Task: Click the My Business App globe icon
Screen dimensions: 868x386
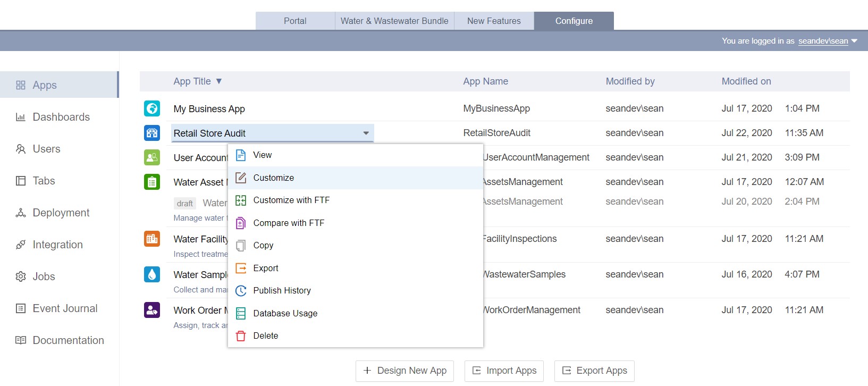Action: pyautogui.click(x=152, y=108)
